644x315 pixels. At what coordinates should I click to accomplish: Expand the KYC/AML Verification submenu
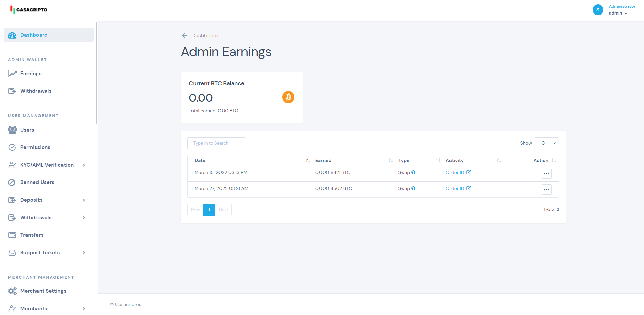point(84,165)
